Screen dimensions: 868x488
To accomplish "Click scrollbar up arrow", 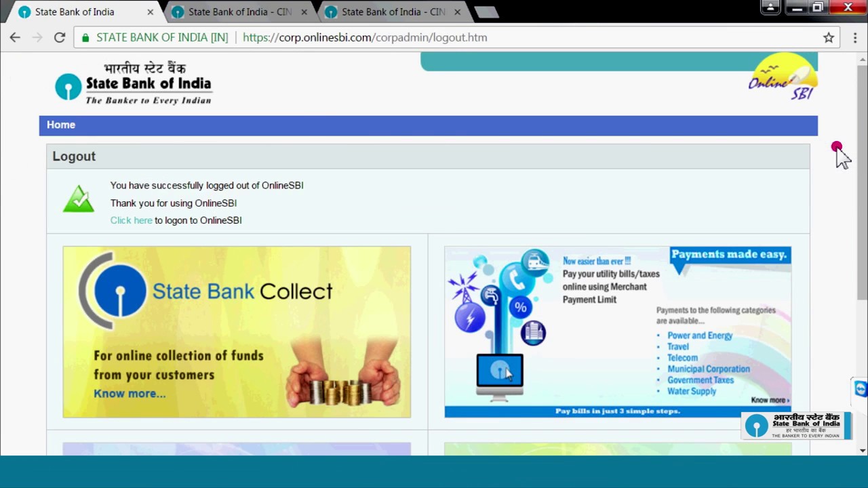I will point(862,58).
